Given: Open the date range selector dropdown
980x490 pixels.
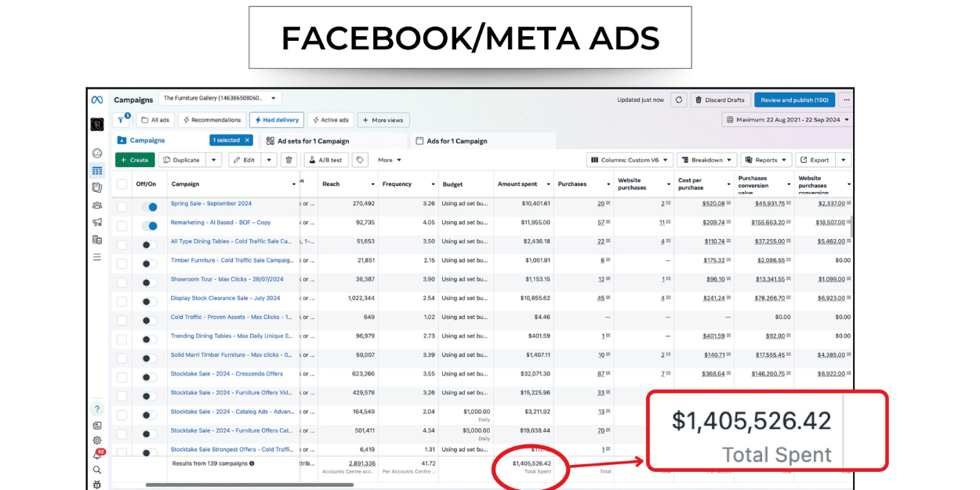Looking at the screenshot, I should point(787,120).
